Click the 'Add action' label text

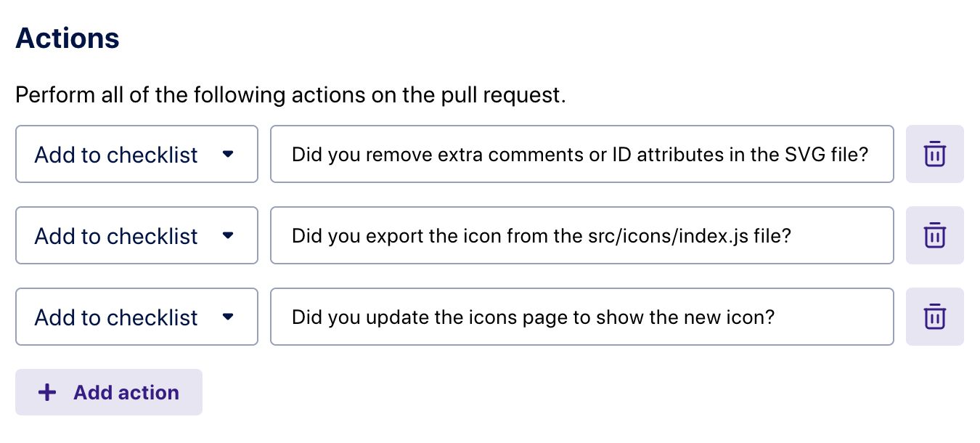(126, 393)
